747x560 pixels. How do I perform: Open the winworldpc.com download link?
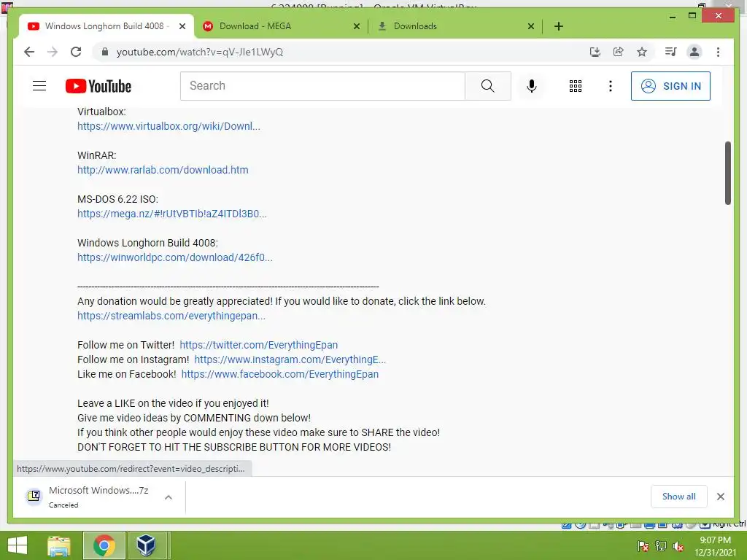pos(175,257)
